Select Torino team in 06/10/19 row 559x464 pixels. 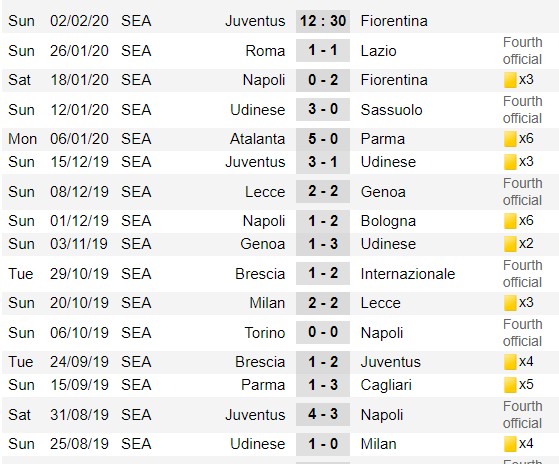click(265, 333)
